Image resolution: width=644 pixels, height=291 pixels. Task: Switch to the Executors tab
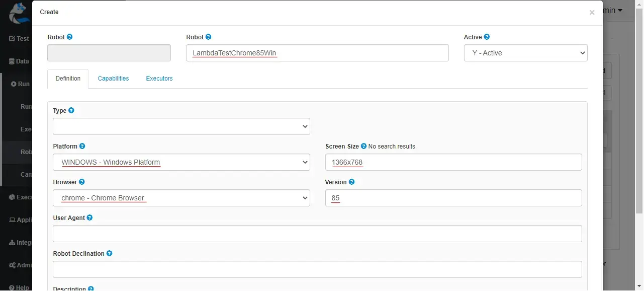(x=159, y=79)
